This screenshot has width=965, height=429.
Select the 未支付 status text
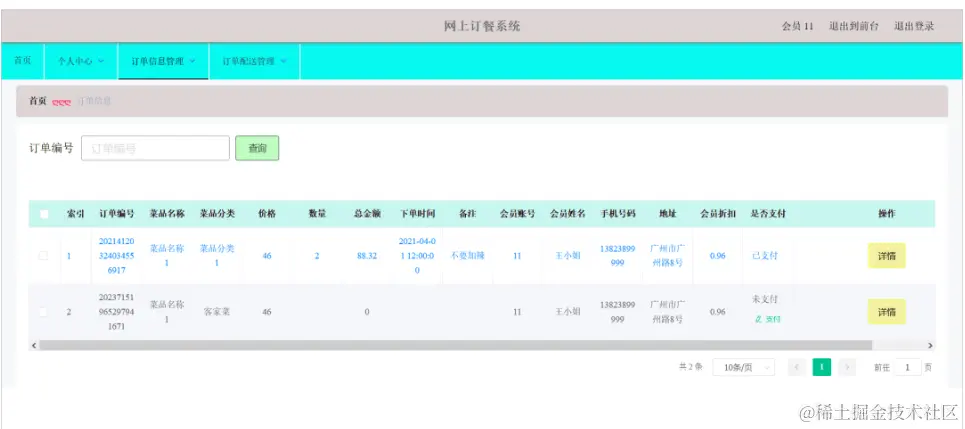[x=764, y=299]
